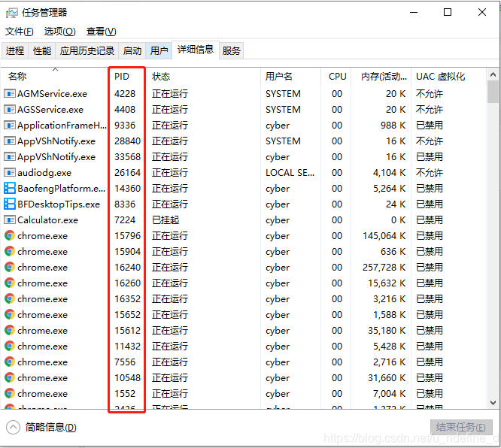
Task: Click 简略信息(D) link text
Action: point(51,428)
